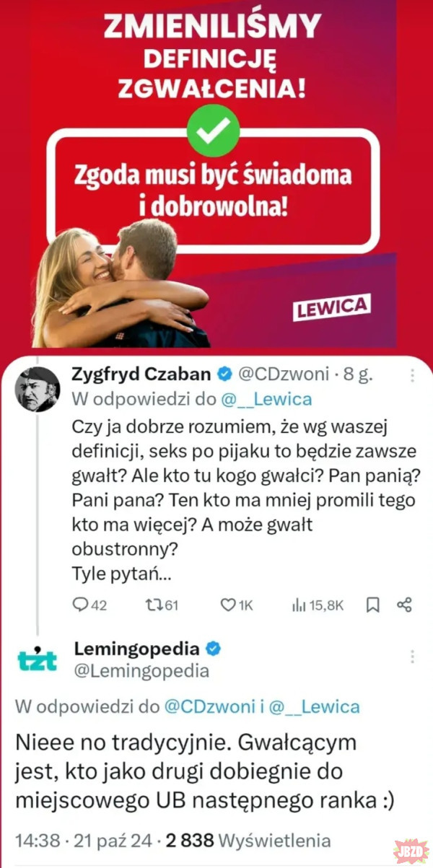Like the tweet with the heart icon
Viewport: 433px width, 868px height.
point(229,605)
